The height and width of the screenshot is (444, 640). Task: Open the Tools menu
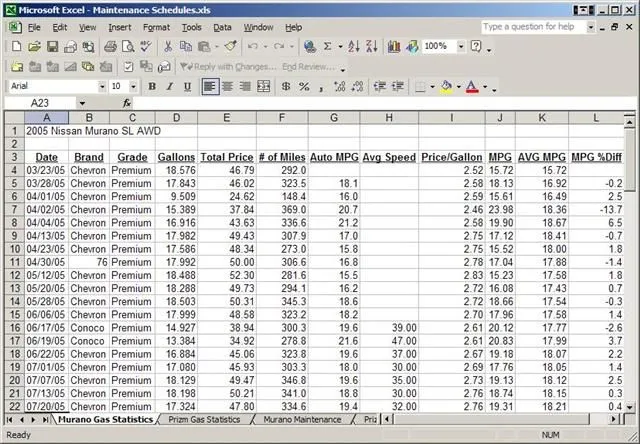coord(191,27)
